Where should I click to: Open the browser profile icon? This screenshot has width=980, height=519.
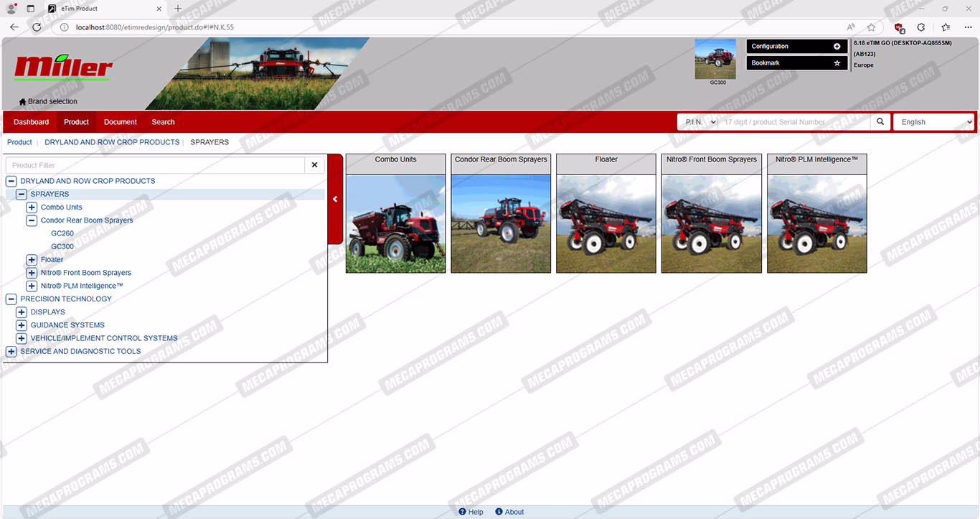pos(11,9)
